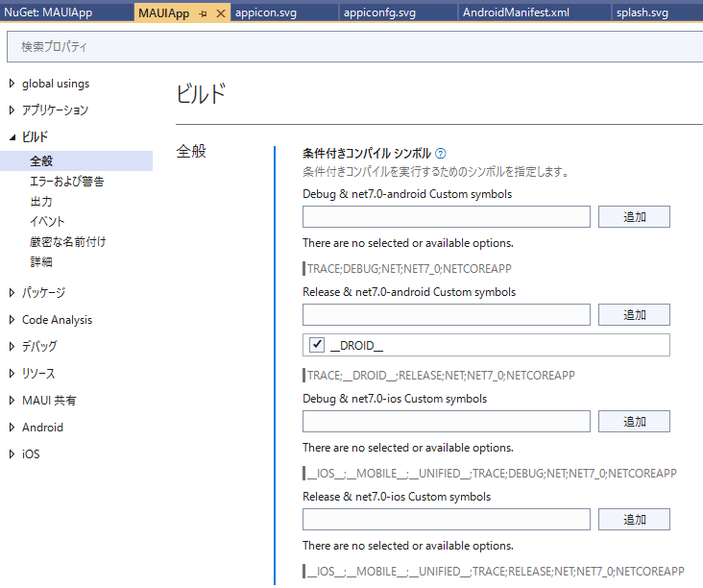Expand iOS section
Viewport: 703px width, 588px height.
(x=12, y=454)
